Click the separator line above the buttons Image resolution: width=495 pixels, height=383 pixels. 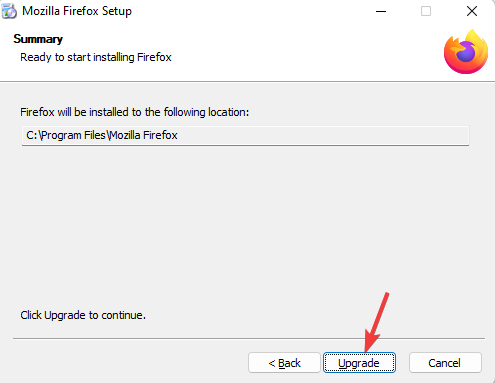point(249,338)
